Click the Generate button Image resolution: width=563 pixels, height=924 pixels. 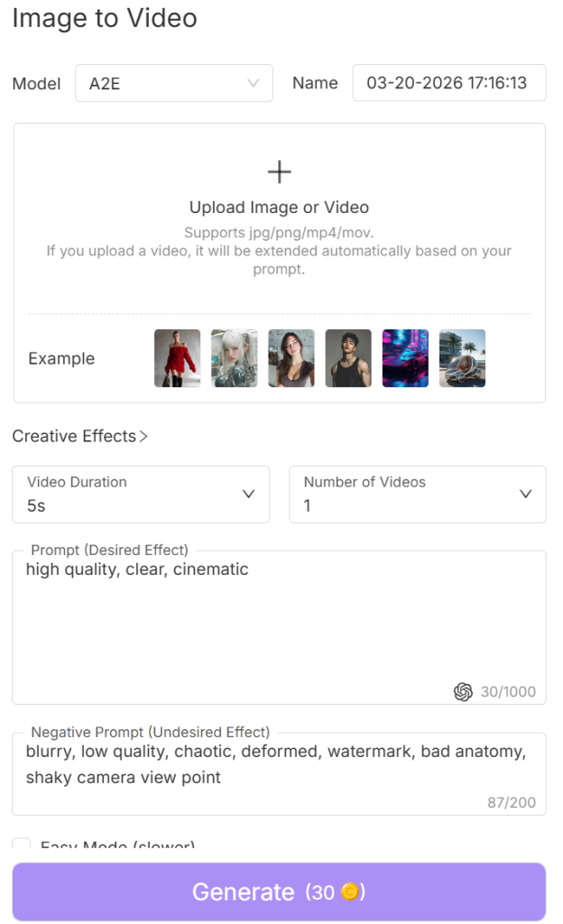coord(279,892)
